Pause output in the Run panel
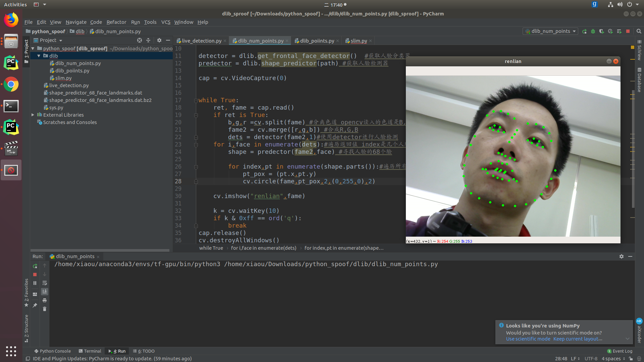This screenshot has width=644, height=362. (35, 283)
